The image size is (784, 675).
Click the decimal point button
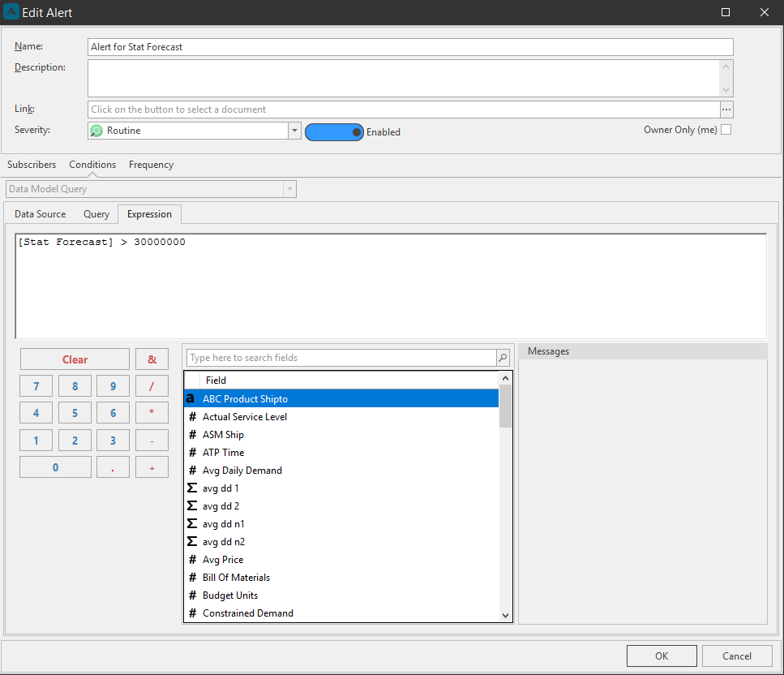coord(113,467)
